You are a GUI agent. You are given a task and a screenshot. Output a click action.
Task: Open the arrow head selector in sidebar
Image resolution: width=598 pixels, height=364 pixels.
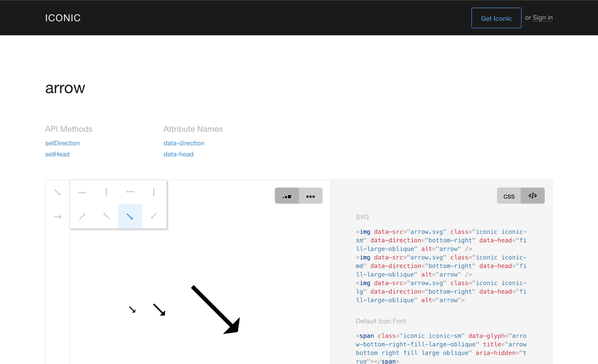click(x=58, y=217)
